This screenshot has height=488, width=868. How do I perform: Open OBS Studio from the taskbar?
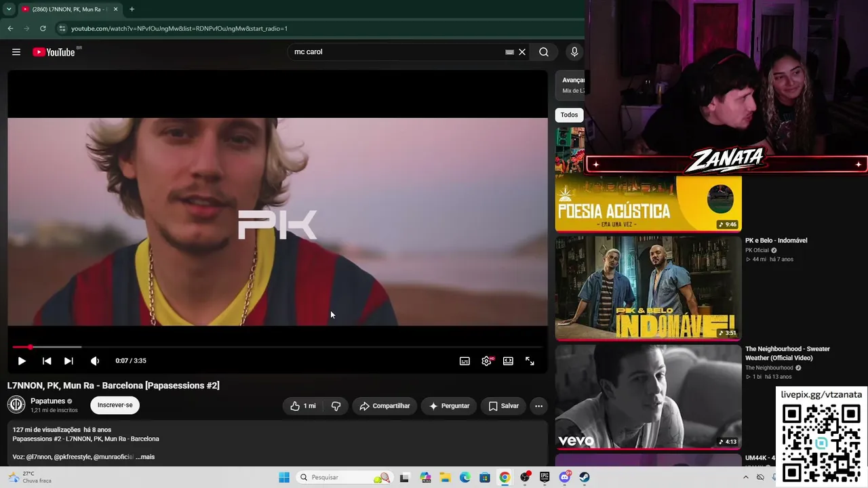525,477
